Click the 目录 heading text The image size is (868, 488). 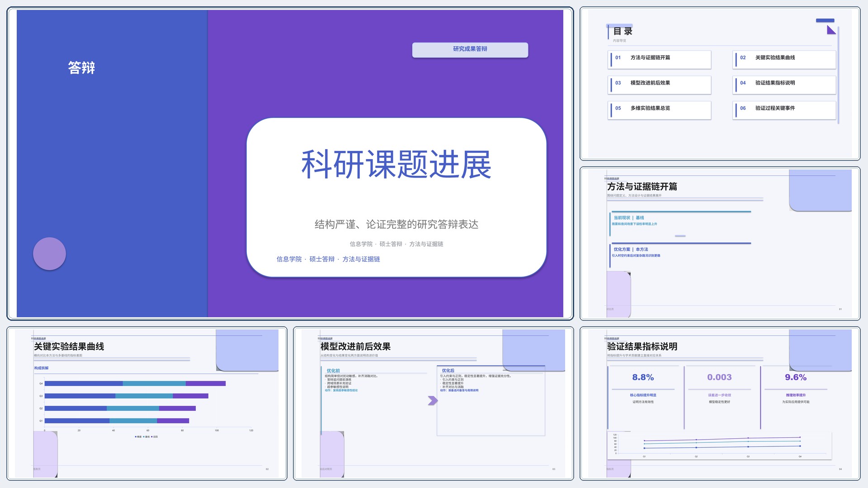click(x=623, y=31)
